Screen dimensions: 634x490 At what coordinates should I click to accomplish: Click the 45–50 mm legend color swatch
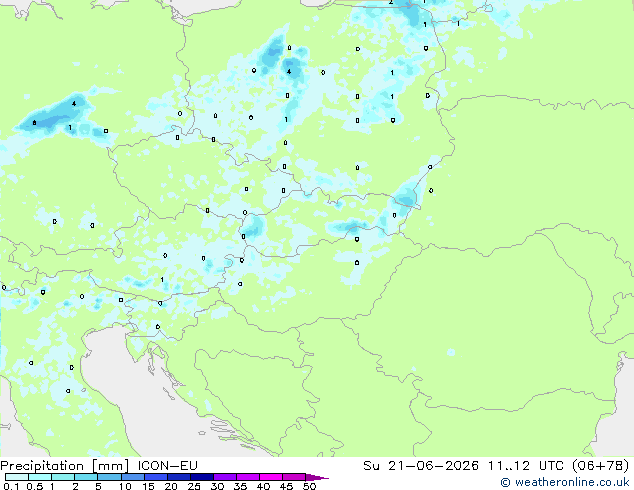[x=294, y=477]
